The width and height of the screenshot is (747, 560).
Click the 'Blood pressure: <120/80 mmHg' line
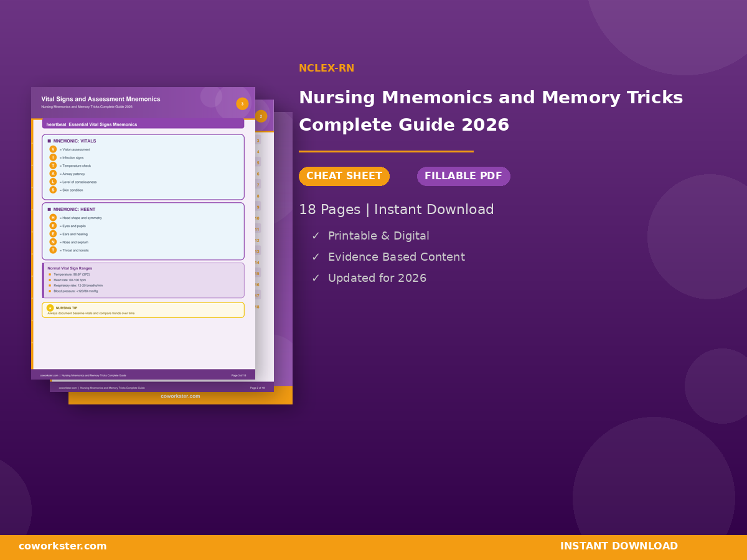[75, 291]
